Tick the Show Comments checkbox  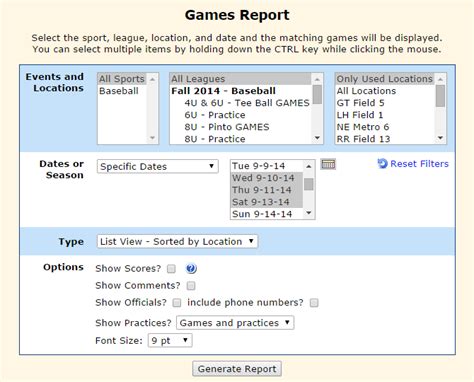(x=191, y=286)
